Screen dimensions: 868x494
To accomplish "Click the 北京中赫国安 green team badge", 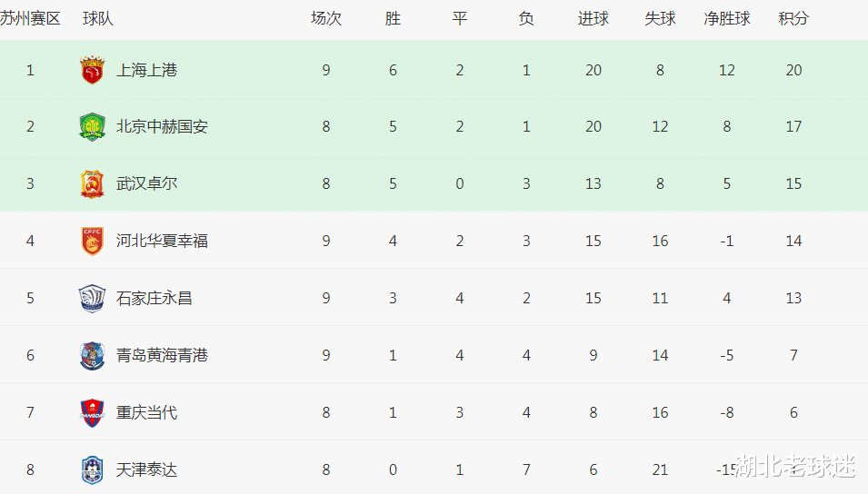I will point(92,127).
